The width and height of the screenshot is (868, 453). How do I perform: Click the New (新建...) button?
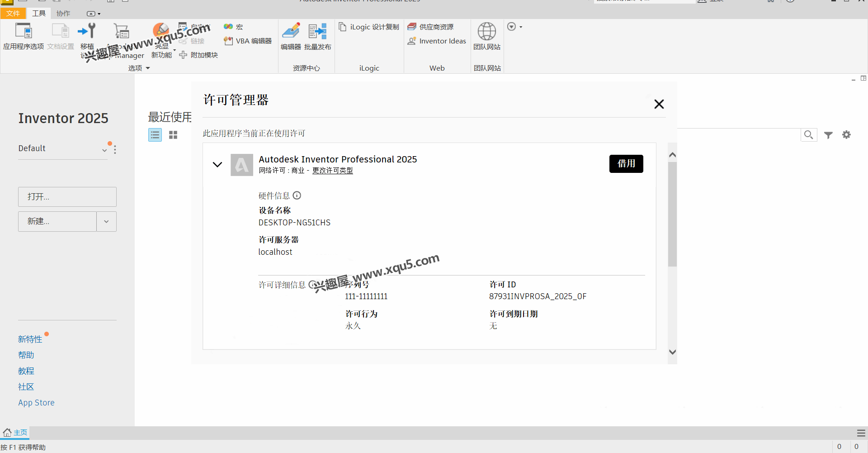57,222
